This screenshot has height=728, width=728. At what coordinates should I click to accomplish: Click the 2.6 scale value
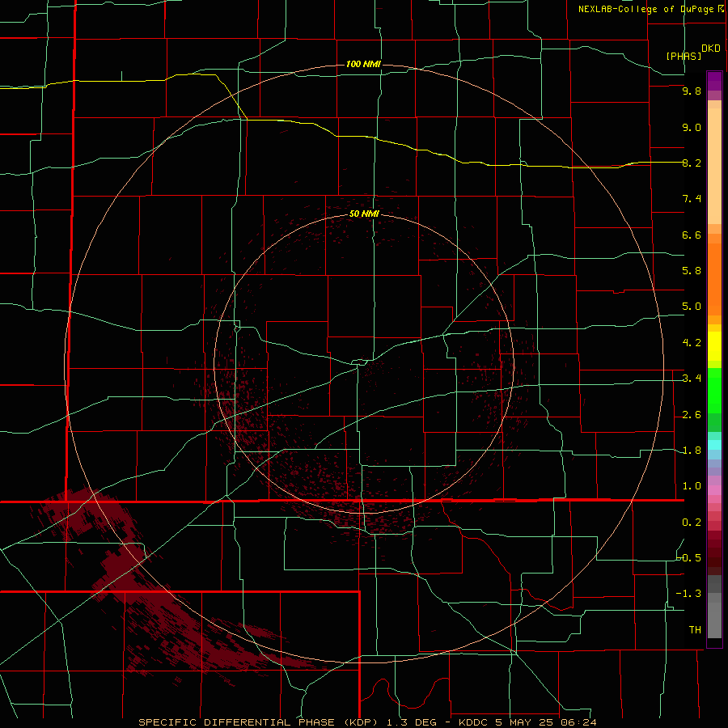click(x=692, y=415)
